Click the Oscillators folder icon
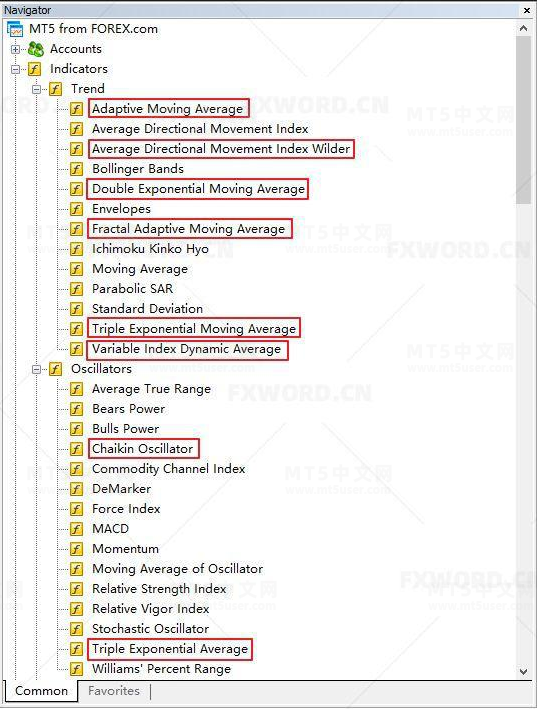Viewport: 537px width, 709px height. pos(55,369)
